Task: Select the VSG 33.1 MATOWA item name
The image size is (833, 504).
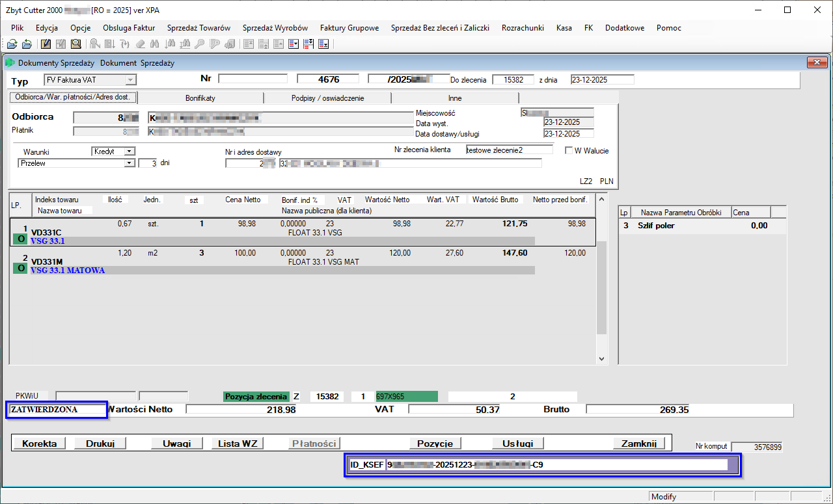Action: pyautogui.click(x=68, y=270)
